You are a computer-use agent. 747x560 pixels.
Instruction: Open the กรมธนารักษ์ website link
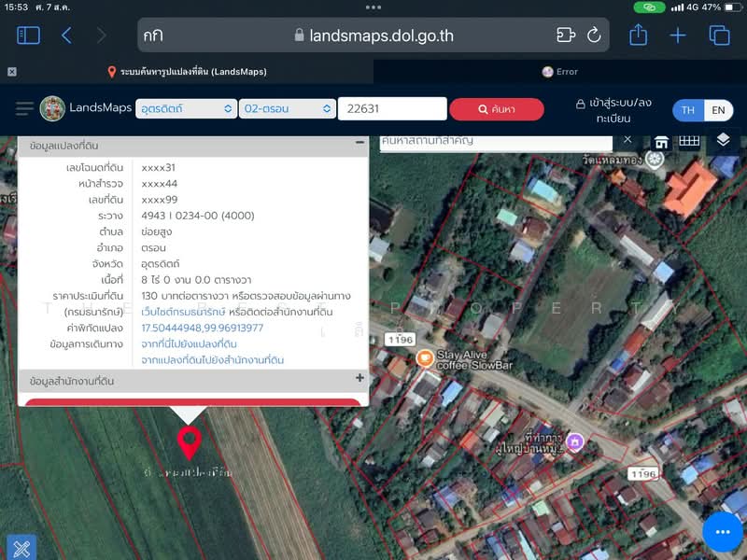(183, 312)
